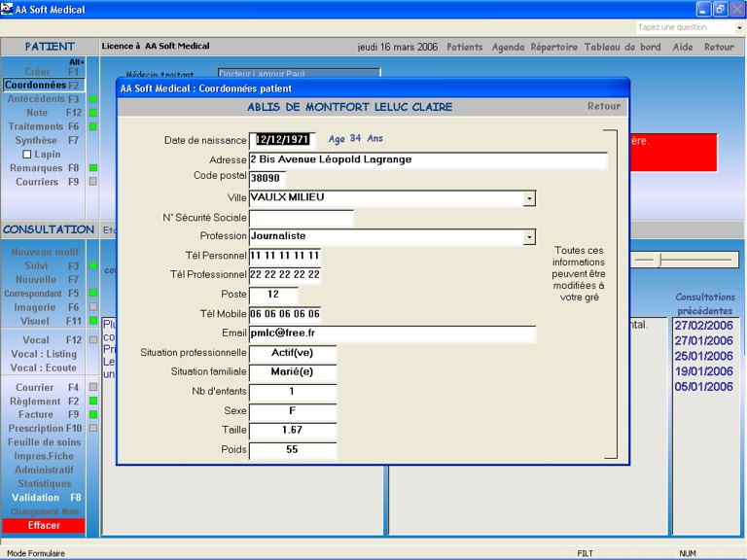Open the 25/01/2006 previous consultation
The width and height of the screenshot is (747, 560).
[703, 356]
